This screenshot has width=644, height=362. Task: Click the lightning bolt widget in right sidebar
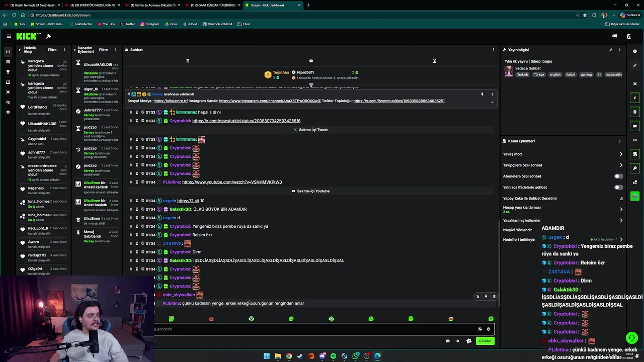coord(635,98)
